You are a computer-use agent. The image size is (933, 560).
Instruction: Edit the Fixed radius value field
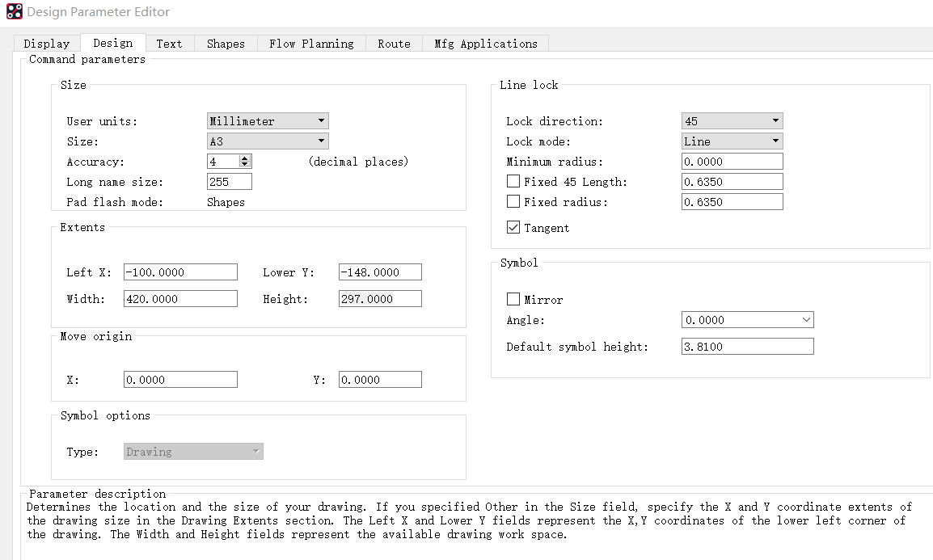click(x=732, y=202)
